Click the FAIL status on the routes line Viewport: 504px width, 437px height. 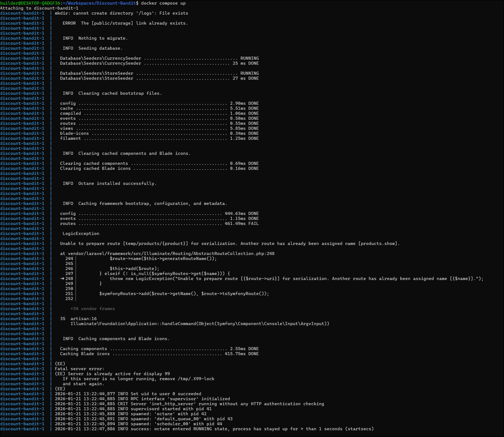click(x=253, y=223)
